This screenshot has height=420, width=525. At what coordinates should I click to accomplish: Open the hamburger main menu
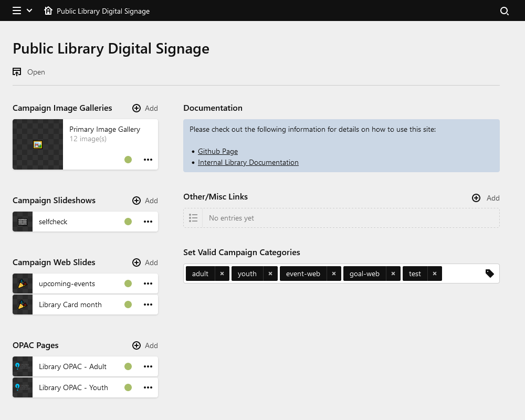pyautogui.click(x=17, y=11)
